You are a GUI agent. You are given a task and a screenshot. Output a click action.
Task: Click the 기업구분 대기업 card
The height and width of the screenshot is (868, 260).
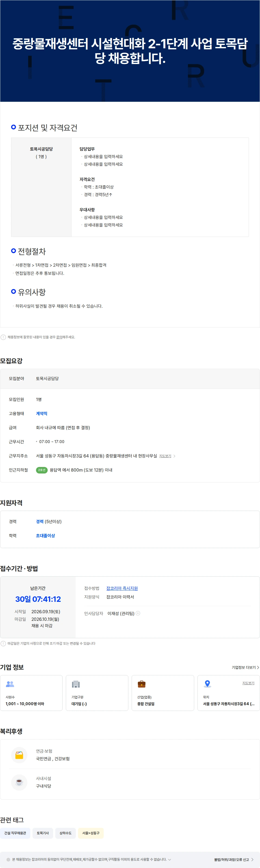(97, 693)
